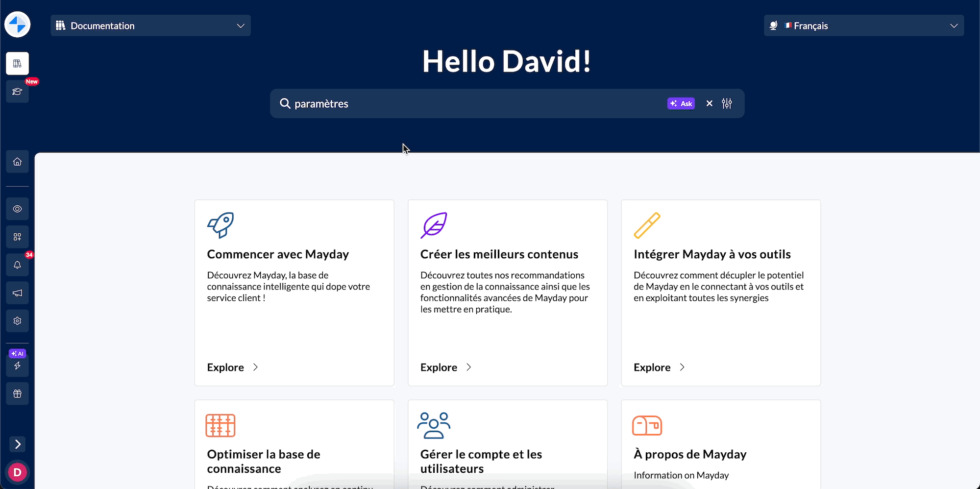Open the gift box icon in sidebar
Viewport: 980px width, 489px height.
18,394
